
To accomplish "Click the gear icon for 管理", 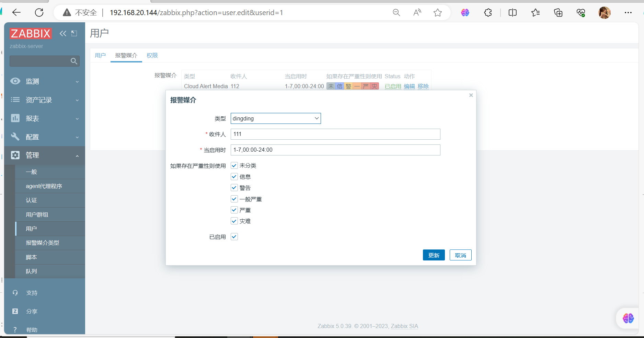I will click(15, 155).
